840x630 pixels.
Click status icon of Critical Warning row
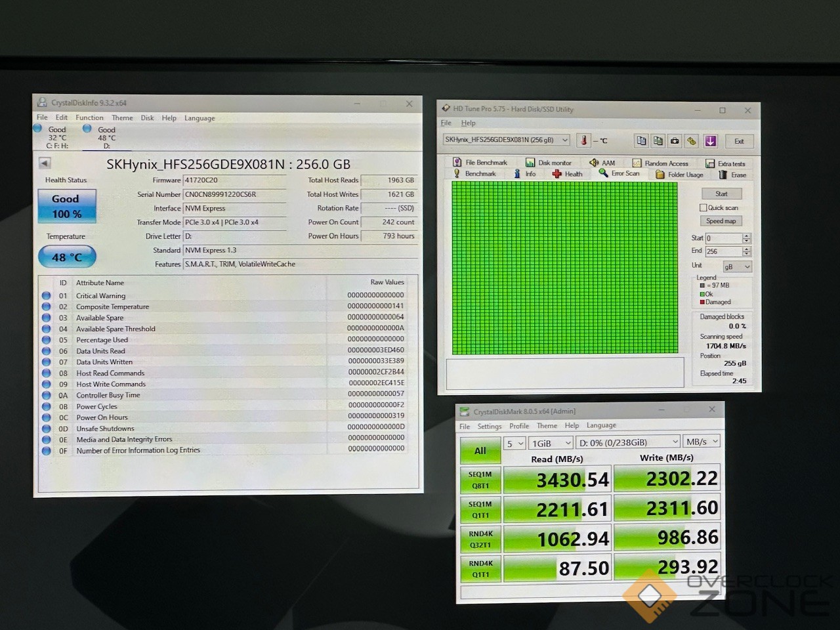46,295
